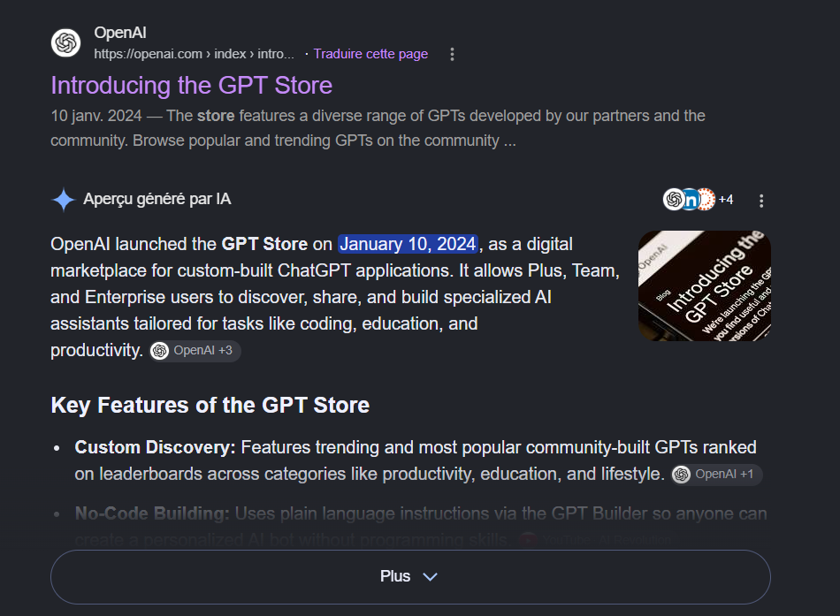Open the Introducing the GPT Store thumbnail image
The height and width of the screenshot is (616, 840).
(x=705, y=286)
